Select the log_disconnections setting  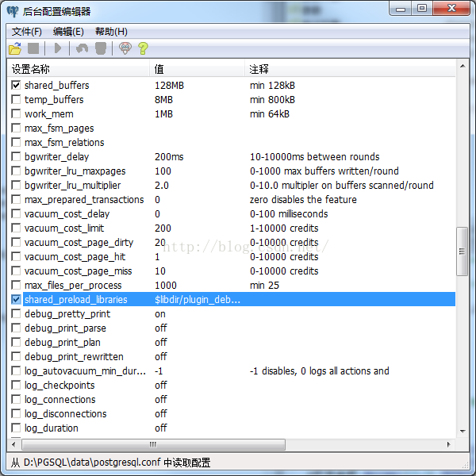pos(65,414)
